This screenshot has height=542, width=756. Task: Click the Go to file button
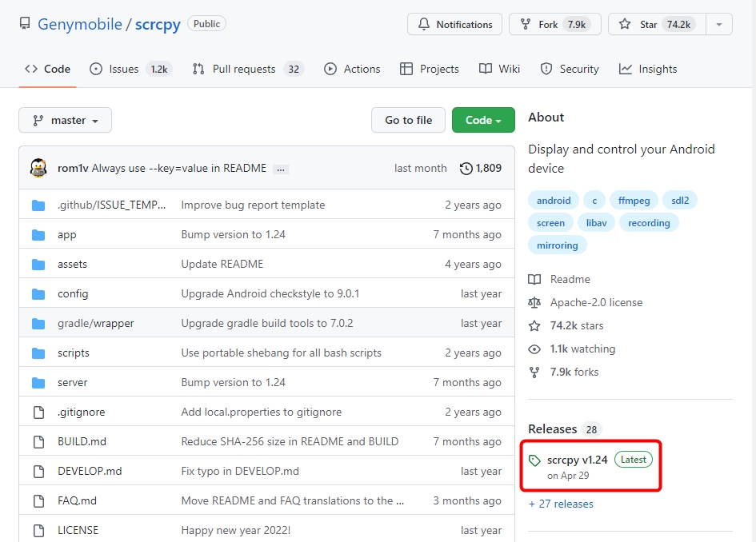pyautogui.click(x=408, y=120)
